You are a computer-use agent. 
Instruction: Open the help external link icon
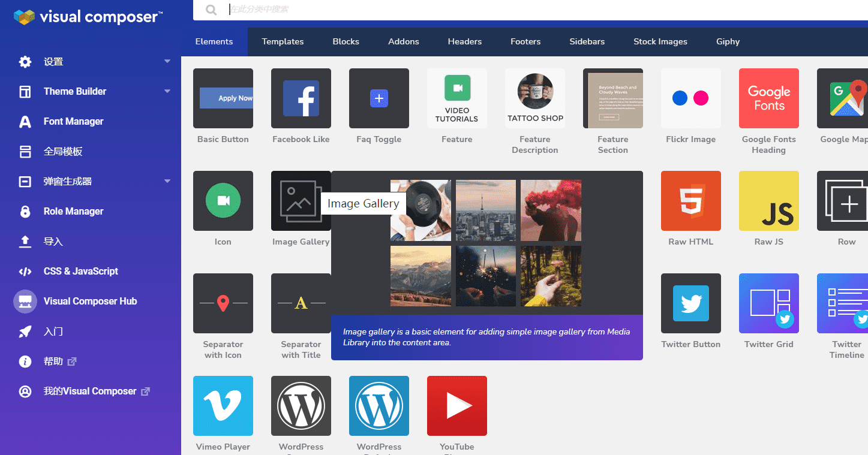(72, 361)
